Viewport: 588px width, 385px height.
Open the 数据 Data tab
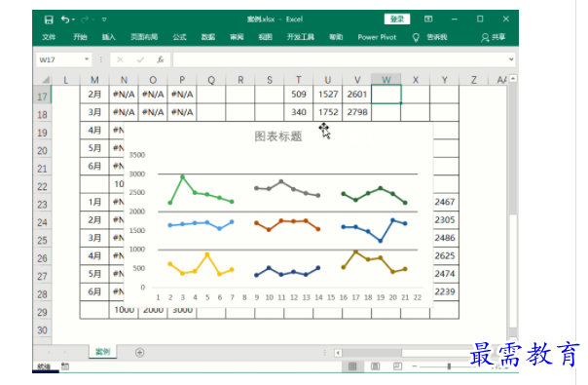208,37
